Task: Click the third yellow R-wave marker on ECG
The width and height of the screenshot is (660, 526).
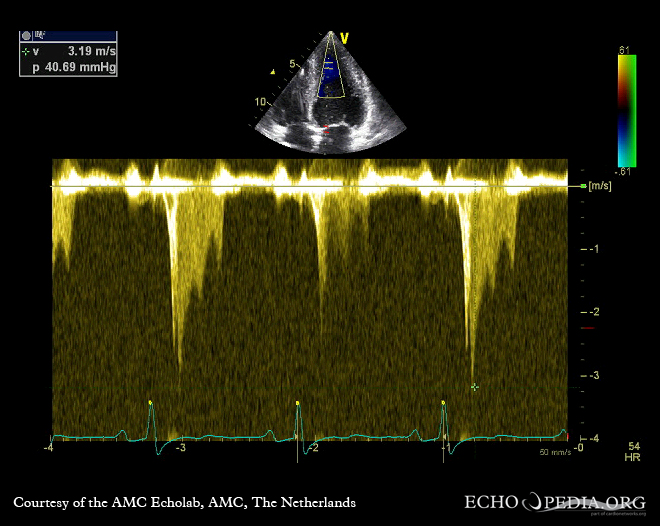Action: tap(444, 402)
